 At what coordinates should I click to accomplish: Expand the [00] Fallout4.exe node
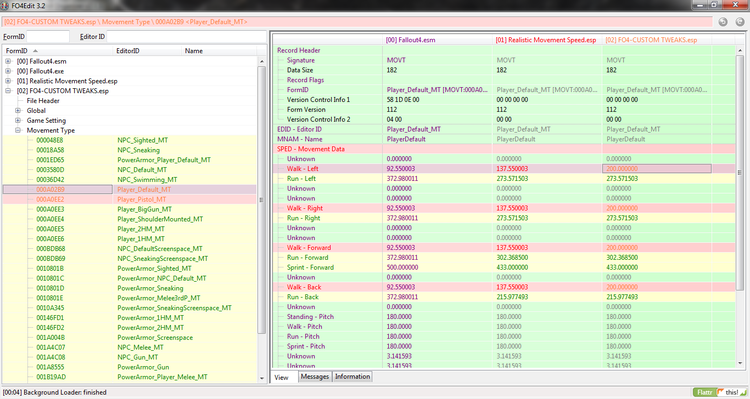[x=8, y=71]
